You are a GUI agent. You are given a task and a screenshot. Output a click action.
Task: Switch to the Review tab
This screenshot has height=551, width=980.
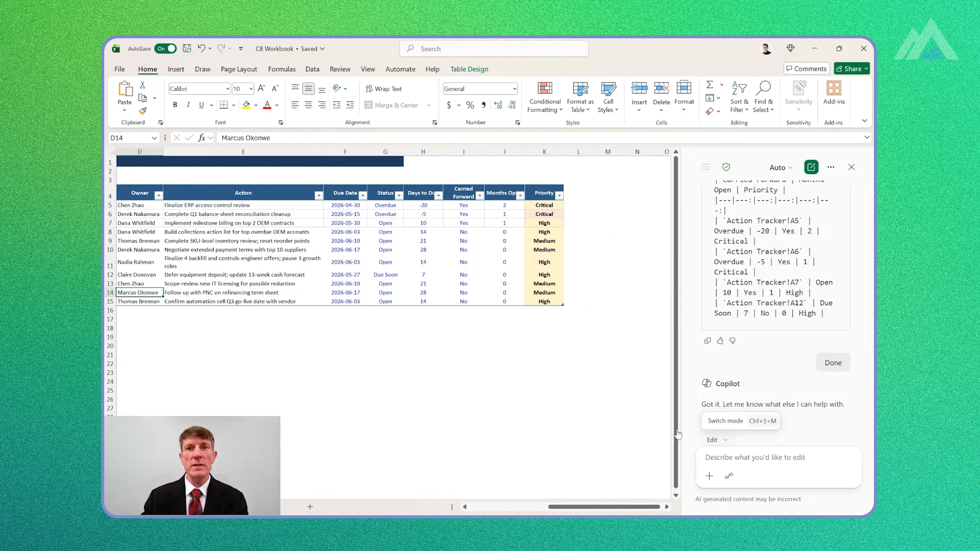(340, 69)
